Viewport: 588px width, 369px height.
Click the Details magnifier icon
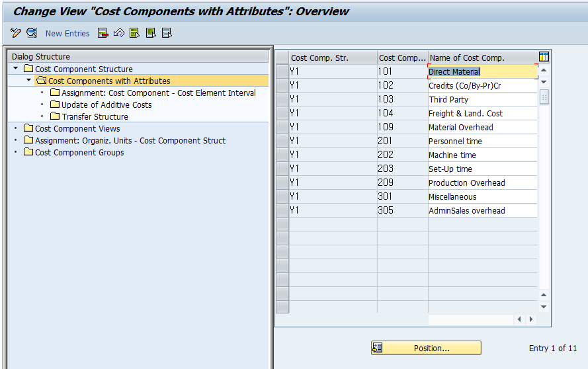point(32,33)
